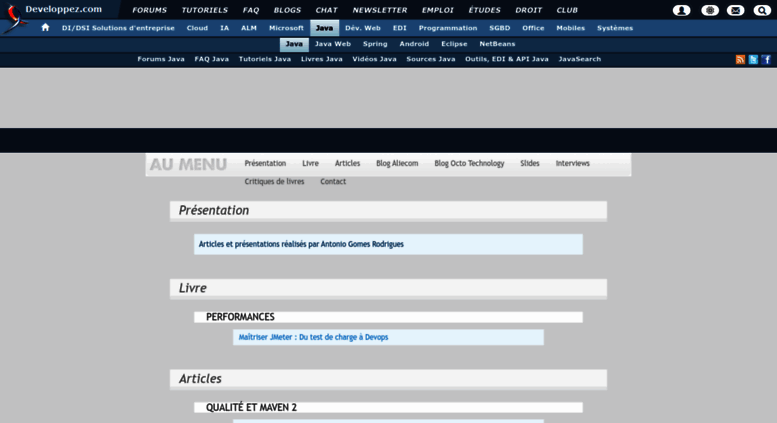Open the Facebook icon
Image resolution: width=777 pixels, height=423 pixels.
tap(766, 59)
